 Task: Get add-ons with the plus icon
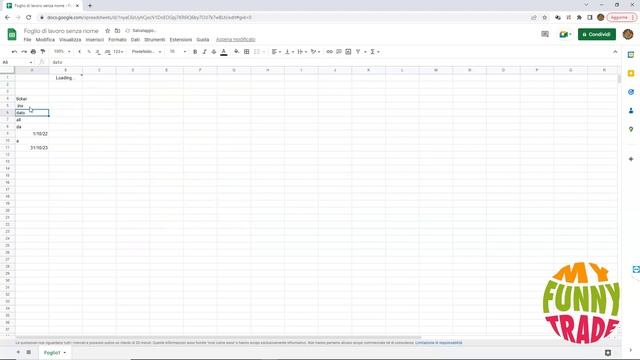point(631,159)
